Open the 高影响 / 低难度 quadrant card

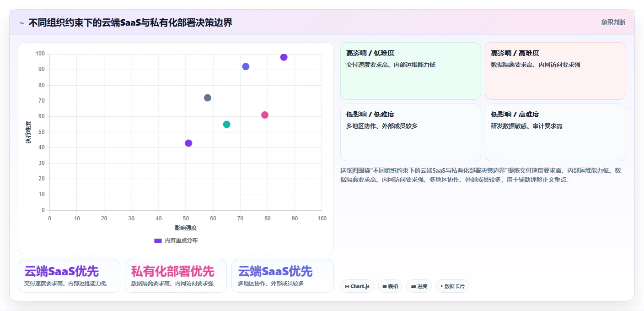tap(411, 71)
